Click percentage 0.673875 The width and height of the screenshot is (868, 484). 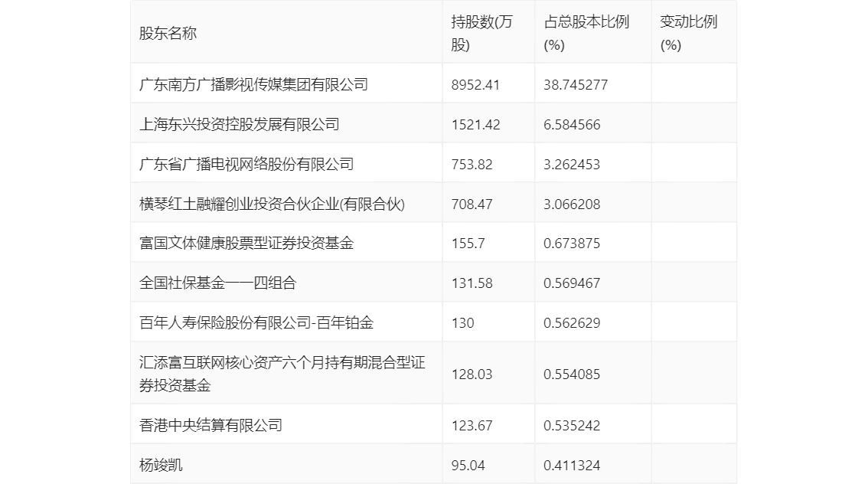[572, 244]
